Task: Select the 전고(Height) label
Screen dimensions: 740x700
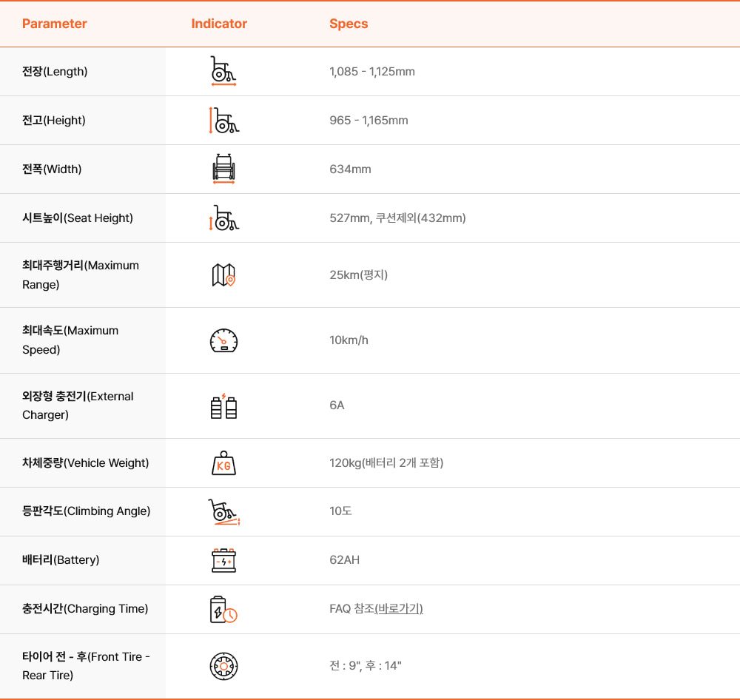Action: point(54,121)
